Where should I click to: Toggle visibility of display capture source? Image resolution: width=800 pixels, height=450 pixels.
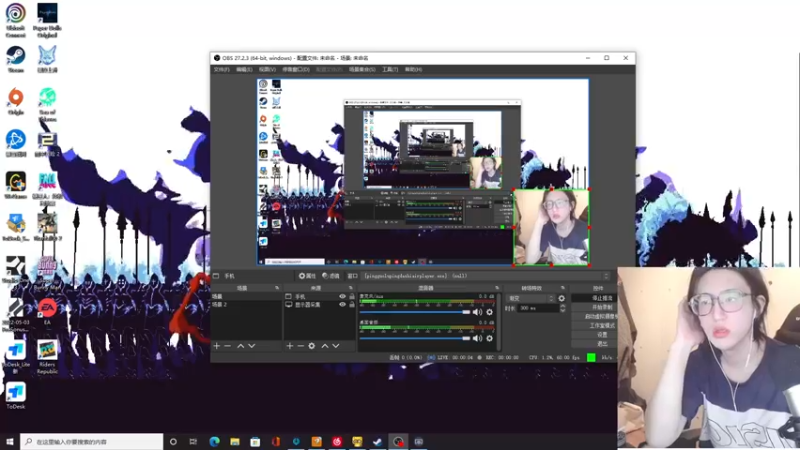(x=342, y=305)
